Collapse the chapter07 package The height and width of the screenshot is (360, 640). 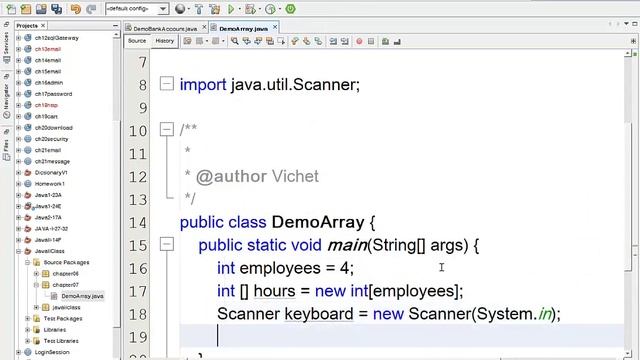pos(36,285)
